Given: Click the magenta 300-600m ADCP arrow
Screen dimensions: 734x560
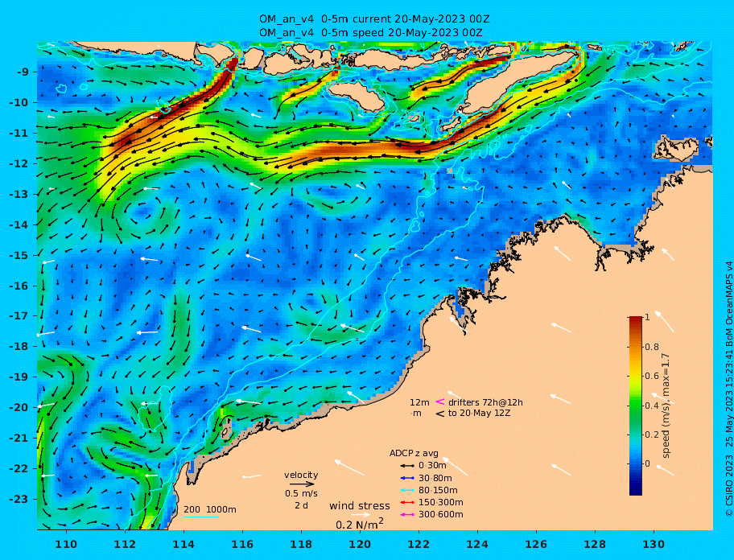Looking at the screenshot, I should (x=407, y=515).
